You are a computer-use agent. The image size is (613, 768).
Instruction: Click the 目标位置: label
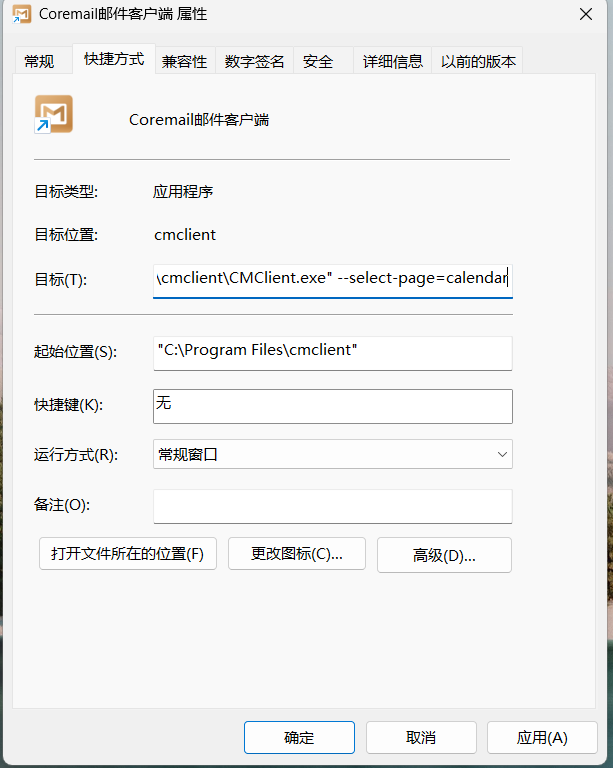pyautogui.click(x=66, y=235)
